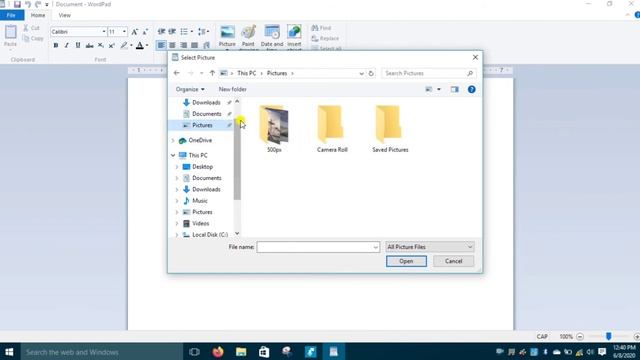Toggle the preview pane icon
The height and width of the screenshot is (360, 640).
[x=454, y=89]
